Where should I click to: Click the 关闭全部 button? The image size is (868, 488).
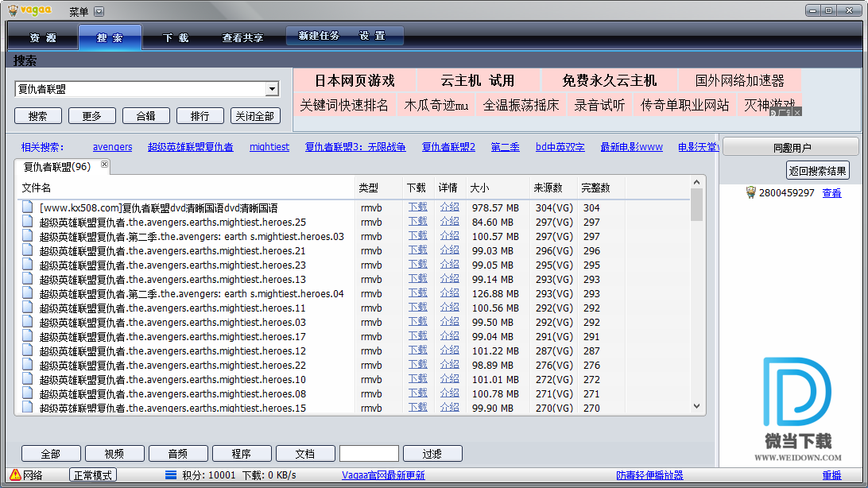point(255,116)
